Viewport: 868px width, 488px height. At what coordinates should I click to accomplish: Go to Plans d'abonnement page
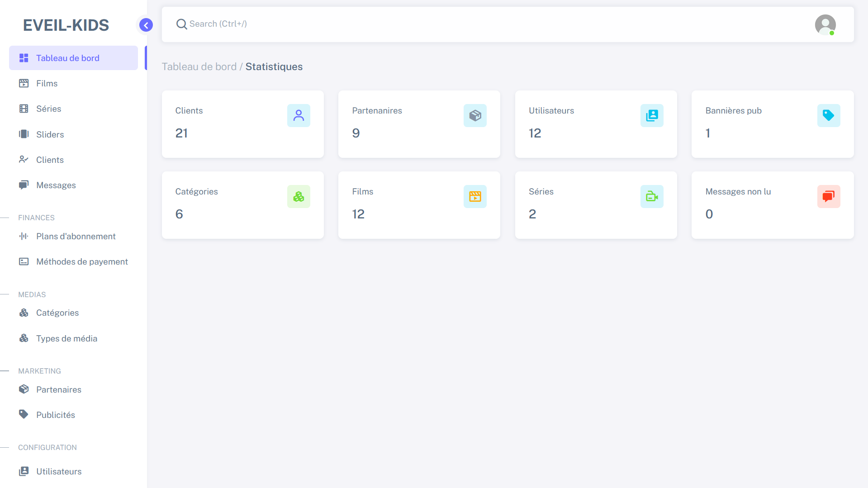[76, 236]
